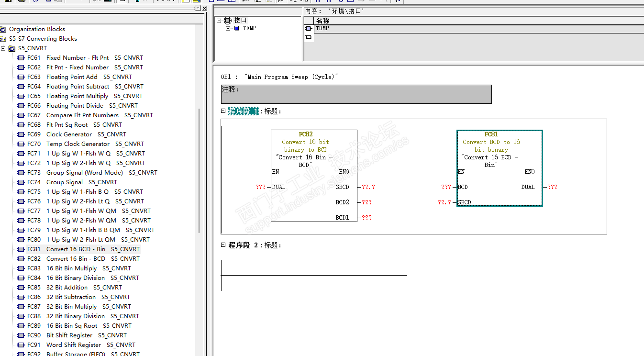The image size is (644, 356).
Task: Select FC90 Bit Shift Register
Action: point(77,335)
